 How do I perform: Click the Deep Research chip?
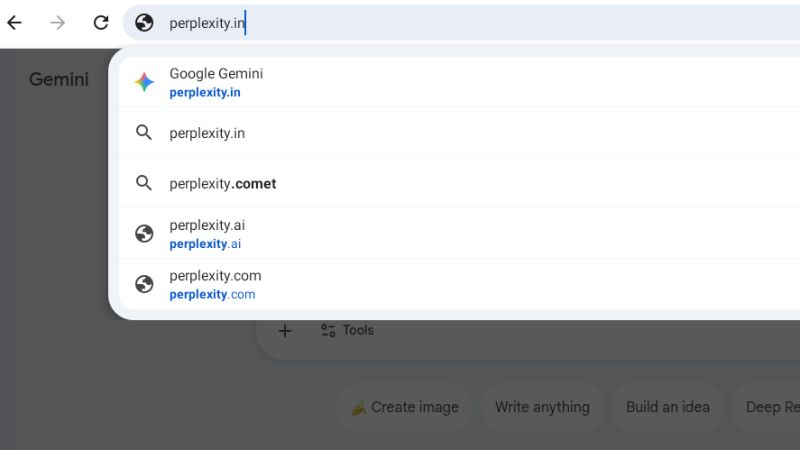click(766, 407)
